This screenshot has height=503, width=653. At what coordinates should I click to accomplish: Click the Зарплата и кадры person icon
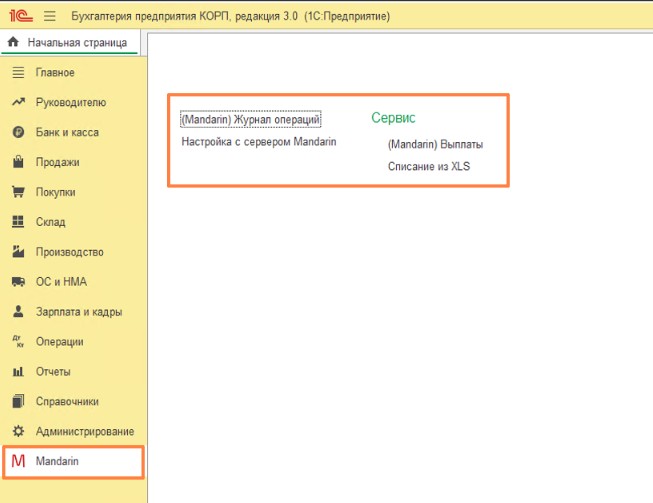pos(18,311)
